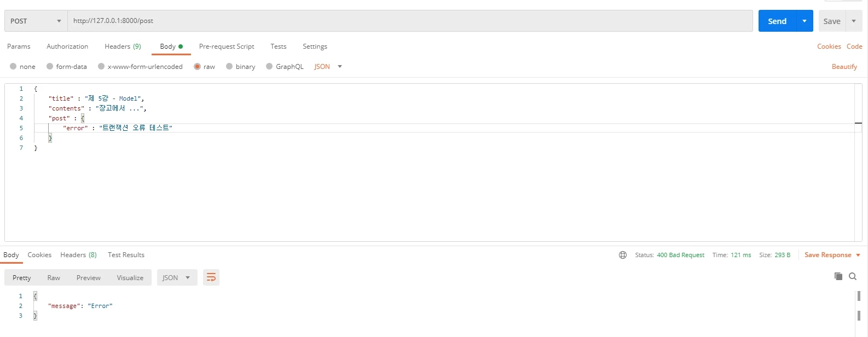The width and height of the screenshot is (868, 337).
Task: Click the globe network icon beside Status
Action: point(622,255)
